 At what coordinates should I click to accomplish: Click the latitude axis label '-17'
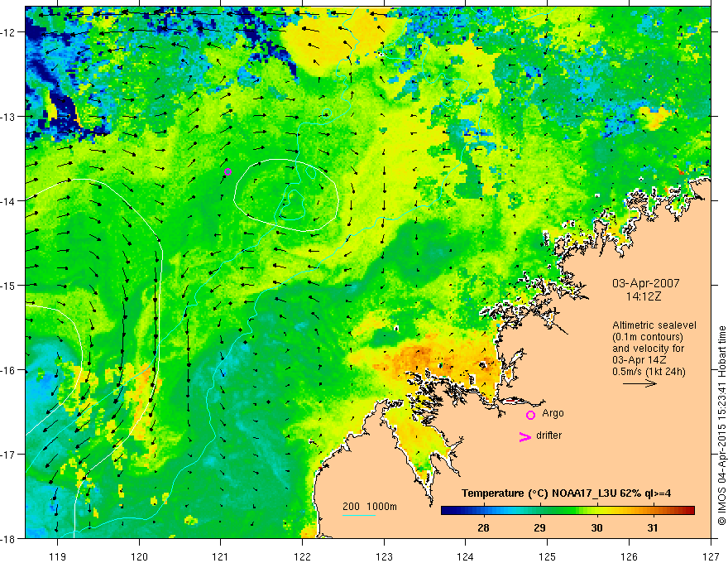(9, 455)
